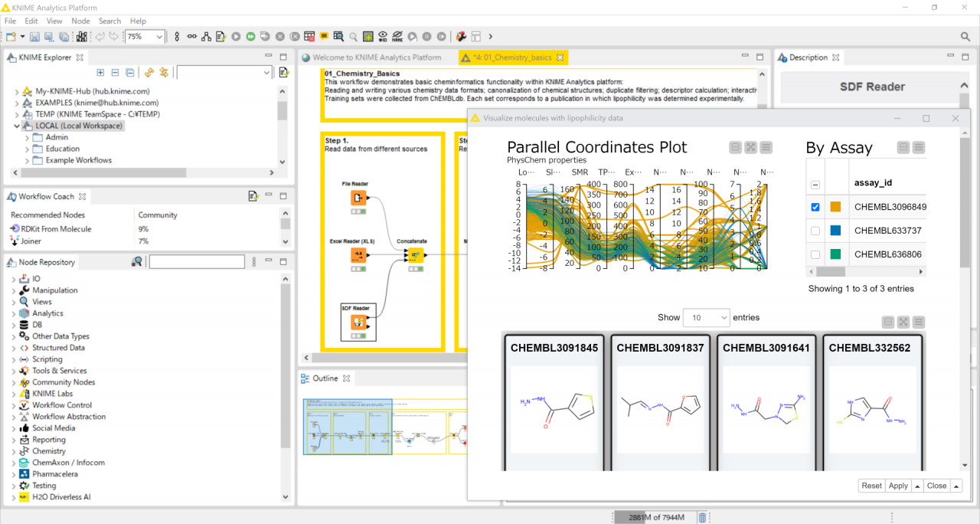Click the garbage collector trash icon in status bar
Viewport: 980px width, 524px height.
(x=702, y=518)
